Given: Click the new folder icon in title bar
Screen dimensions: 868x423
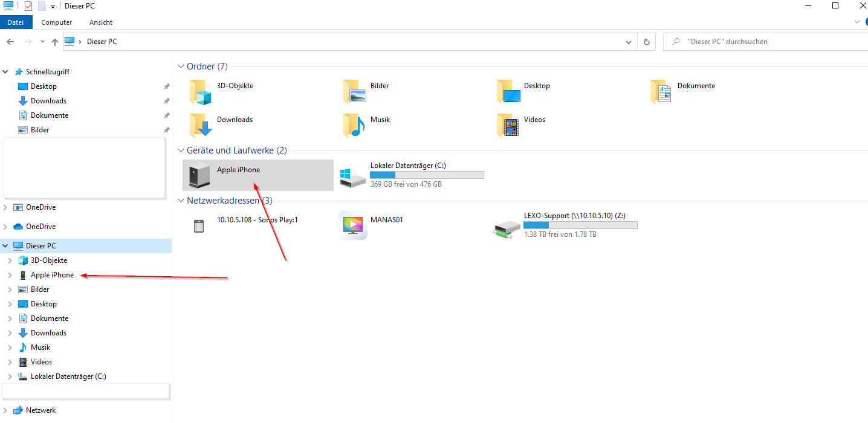Looking at the screenshot, I should click(42, 6).
